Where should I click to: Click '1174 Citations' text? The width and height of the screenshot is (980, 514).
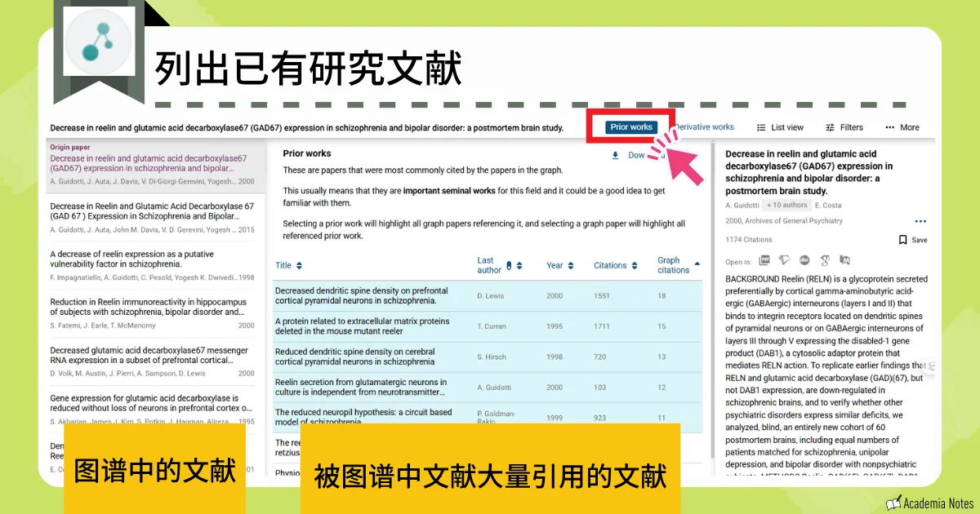point(749,240)
